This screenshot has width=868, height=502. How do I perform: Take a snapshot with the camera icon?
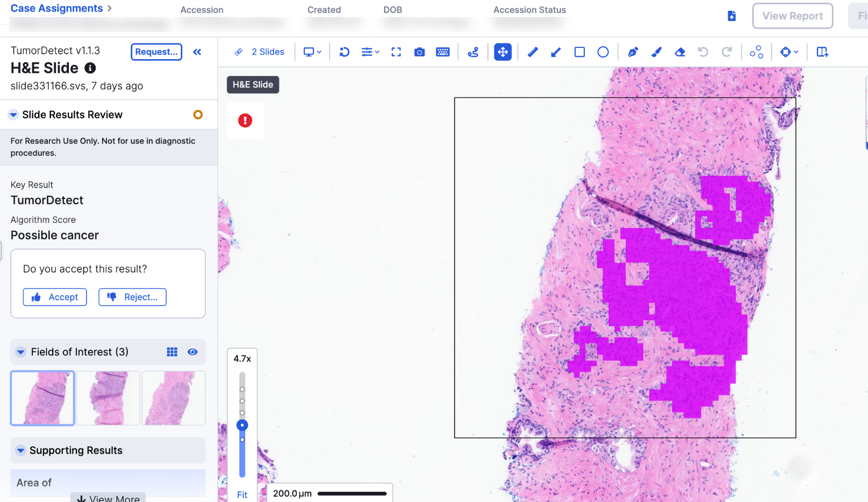click(419, 52)
